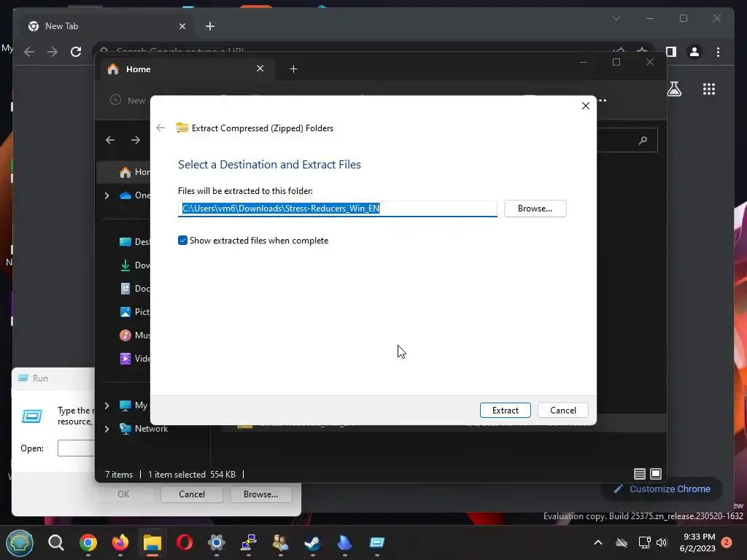747x560 pixels.
Task: Open taskbar Search magnifier
Action: 55,542
